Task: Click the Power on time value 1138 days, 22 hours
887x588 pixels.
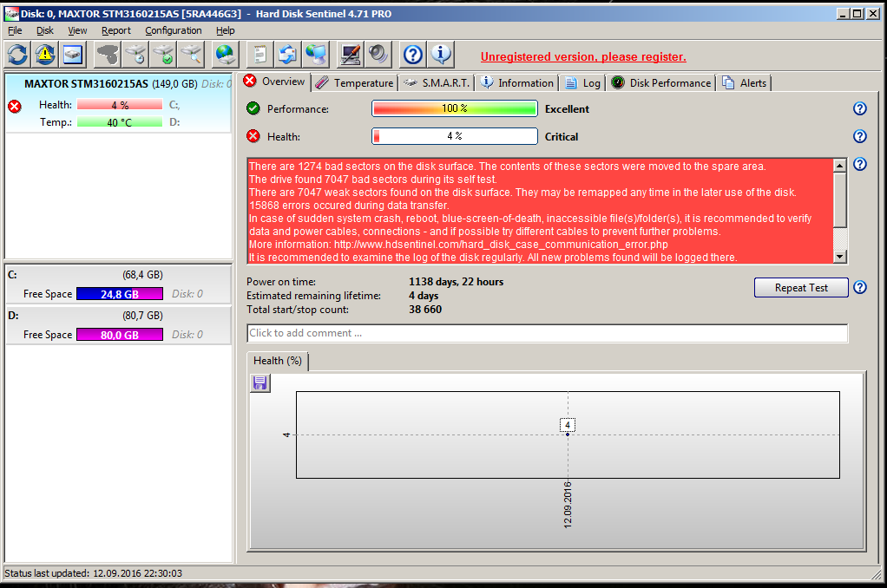Action: pos(456,282)
